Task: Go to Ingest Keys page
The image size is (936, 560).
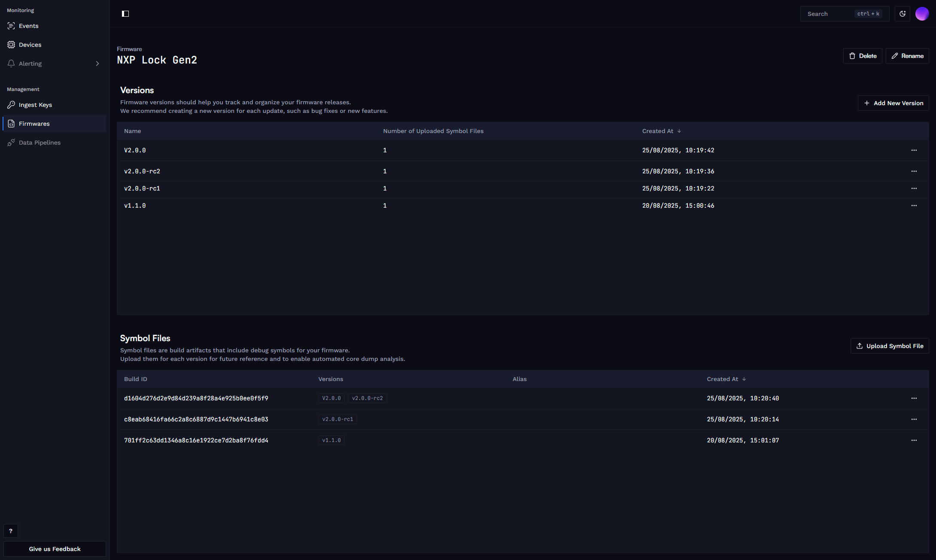Action: pyautogui.click(x=54, y=105)
